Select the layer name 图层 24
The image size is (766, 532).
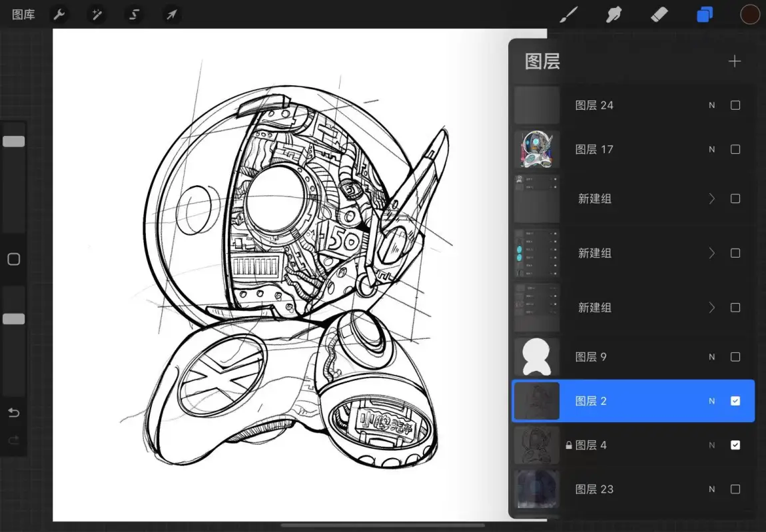point(594,105)
